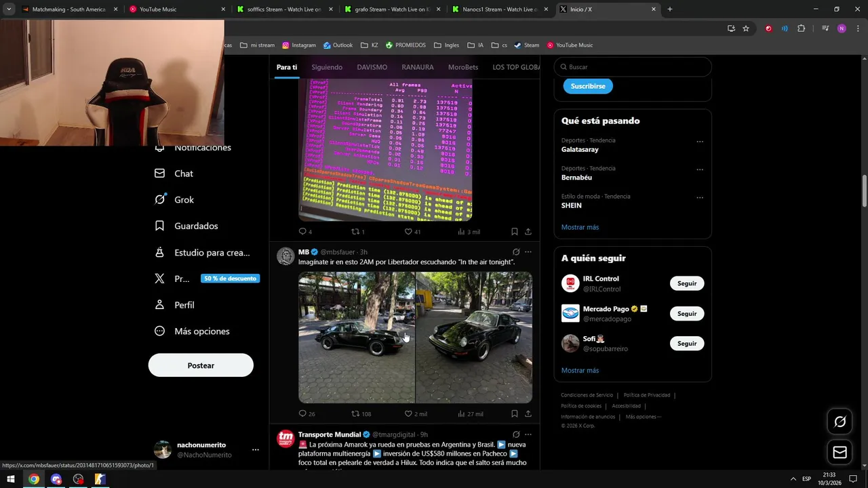Open the Windows Start menu
The image size is (868, 488).
coord(11,479)
